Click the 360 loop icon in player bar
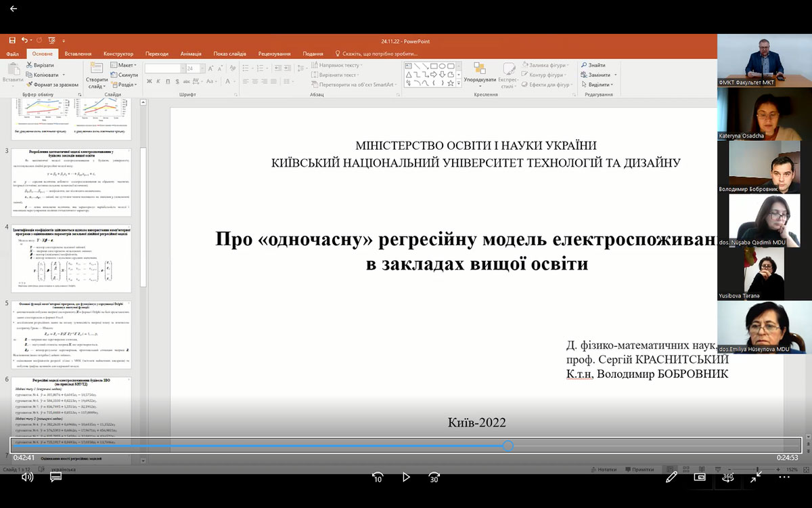 tap(728, 477)
